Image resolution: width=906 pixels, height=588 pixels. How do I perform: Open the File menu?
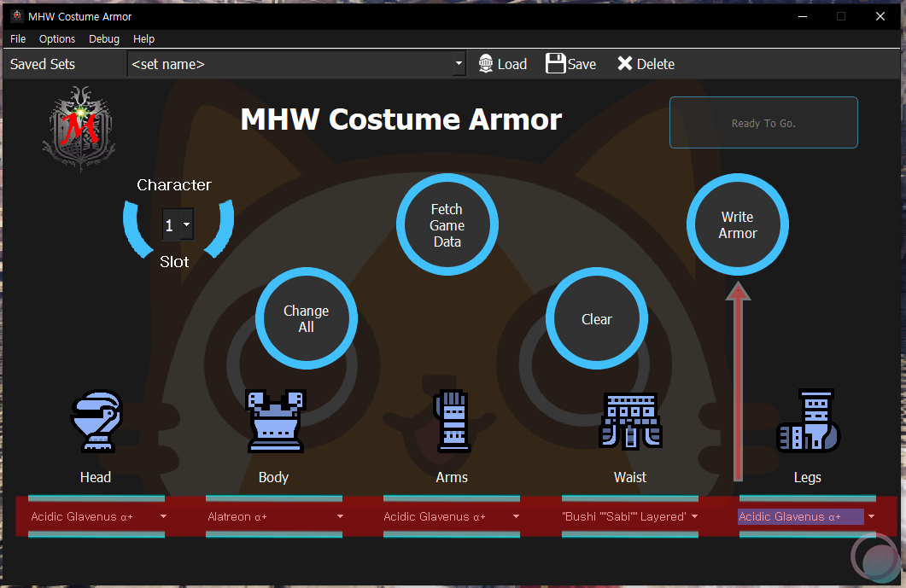(18, 38)
